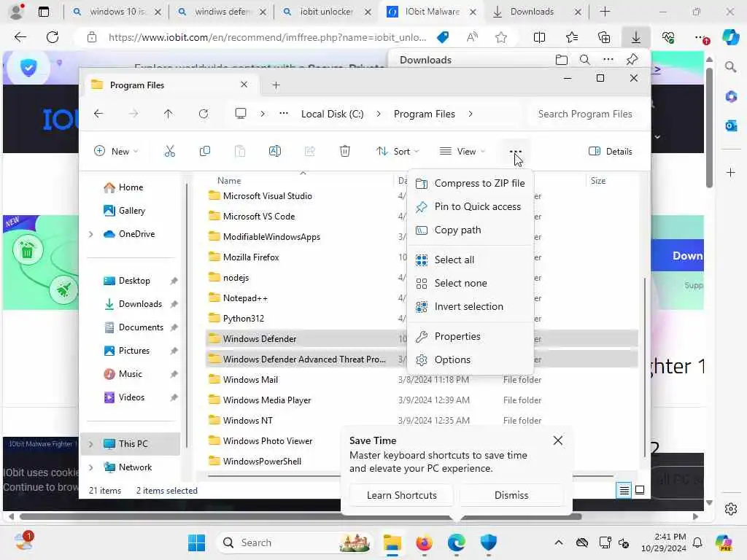Screen dimensions: 747x560
Task: Switch to large icons view in status bar
Action: [x=640, y=490]
